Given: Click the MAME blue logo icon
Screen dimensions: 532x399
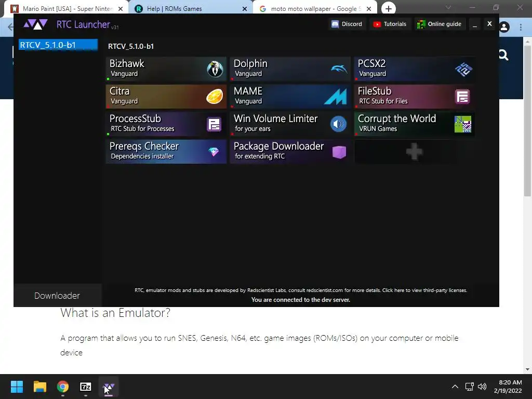Looking at the screenshot, I should (336, 97).
